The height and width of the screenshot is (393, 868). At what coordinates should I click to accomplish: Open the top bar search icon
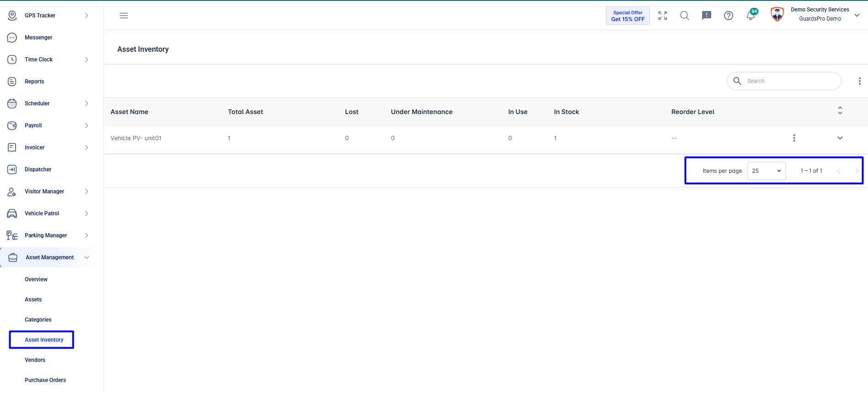685,16
